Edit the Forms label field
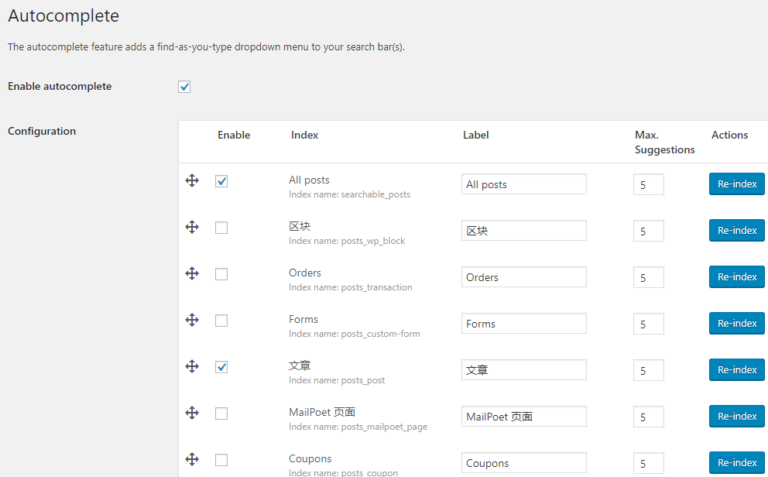 (x=524, y=324)
